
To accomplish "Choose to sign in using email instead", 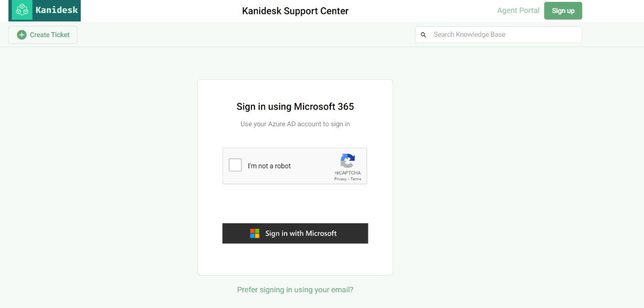I will [295, 289].
